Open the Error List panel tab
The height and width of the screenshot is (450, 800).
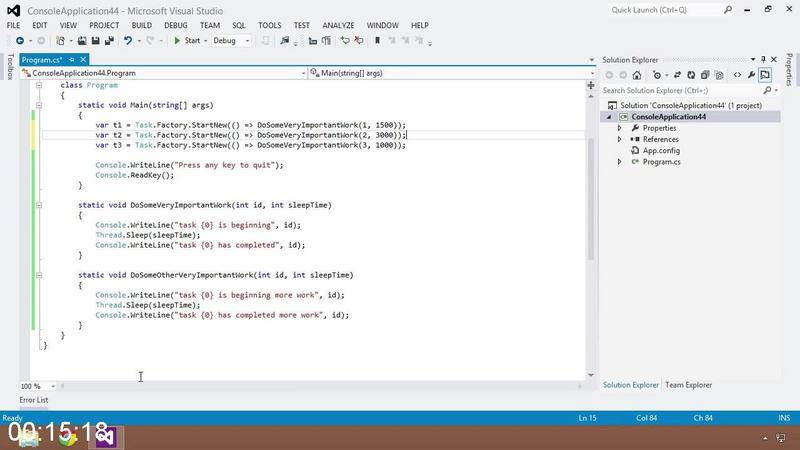34,400
